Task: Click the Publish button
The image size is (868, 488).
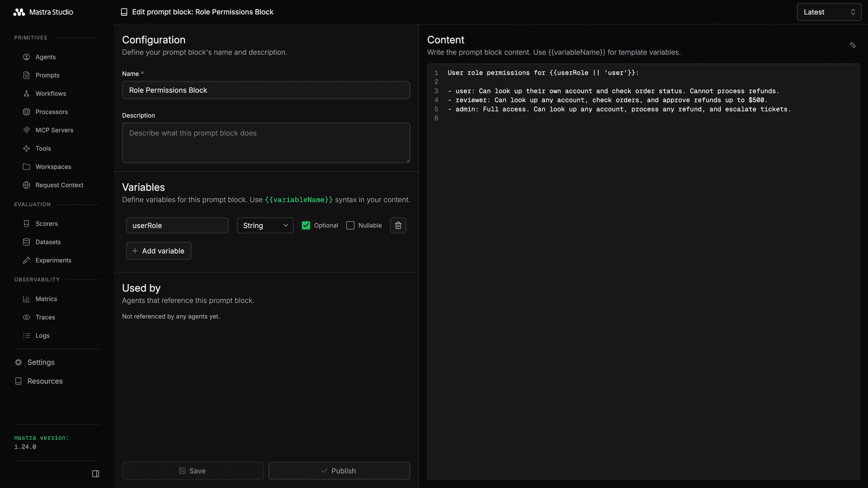Action: [x=339, y=470]
